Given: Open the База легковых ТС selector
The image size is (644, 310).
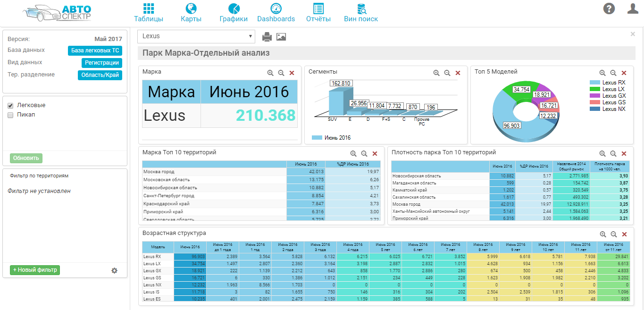Looking at the screenshot, I should (95, 50).
